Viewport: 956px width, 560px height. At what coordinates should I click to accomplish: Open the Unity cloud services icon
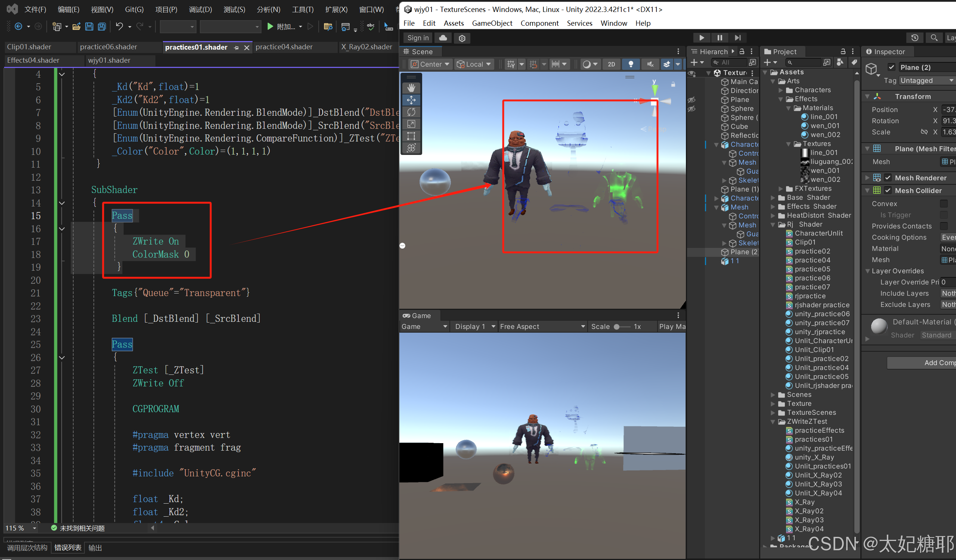tap(443, 38)
